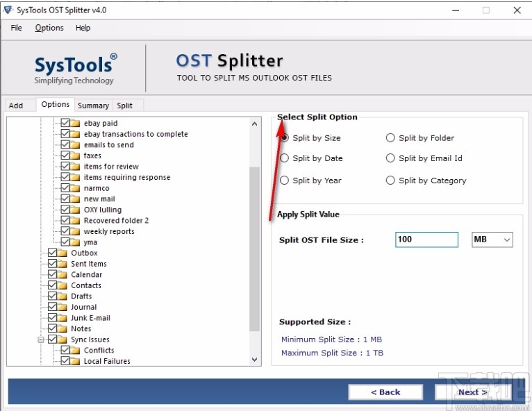The image size is (532, 411).
Task: Collapse the Sync Issues tree node
Action: [41, 339]
